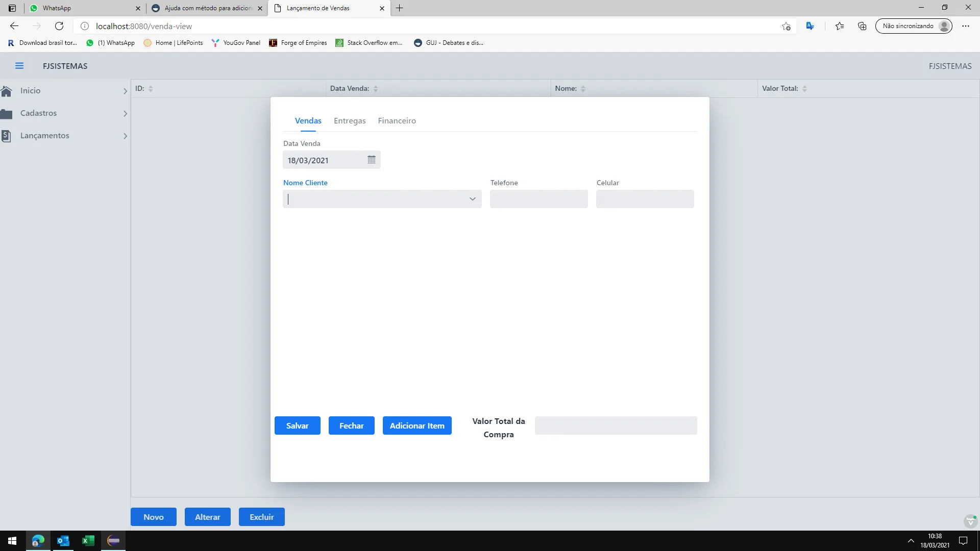Open the Nome Cliente dropdown arrow
This screenshot has height=551, width=980.
point(472,199)
